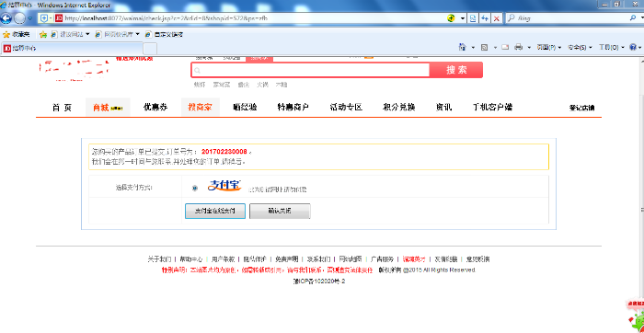This screenshot has height=333, width=644.
Task: Open the 用户条款 footer link
Action: click(x=223, y=259)
